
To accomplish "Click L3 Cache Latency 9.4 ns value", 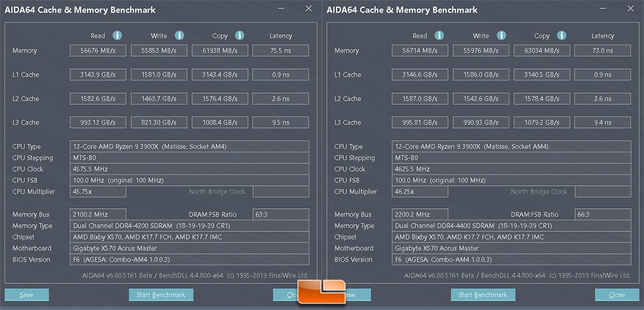I will (x=603, y=122).
